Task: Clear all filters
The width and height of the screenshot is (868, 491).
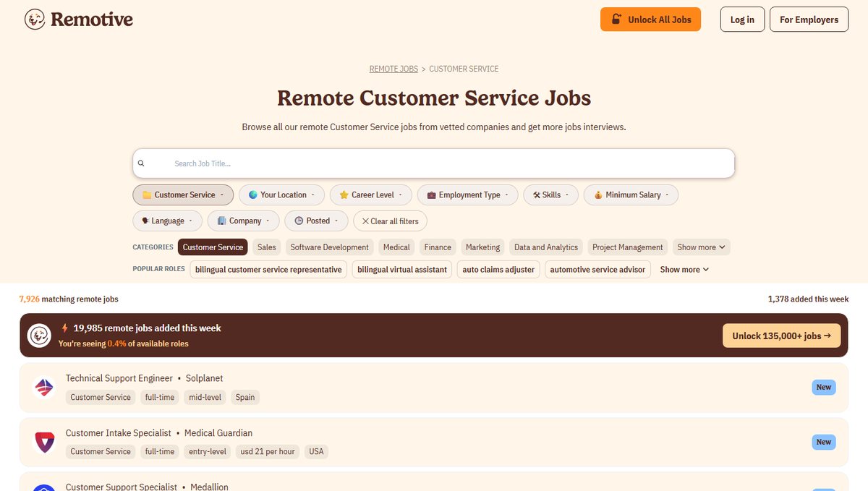Action: point(390,221)
